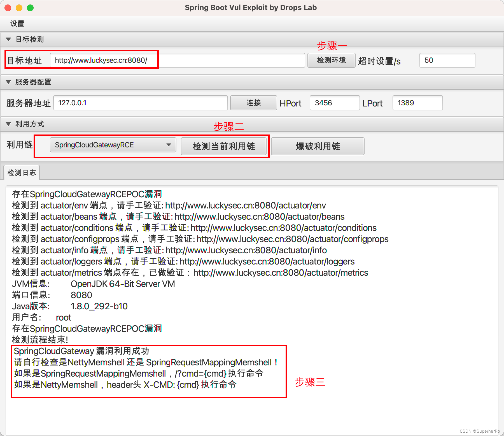Click the 爆破利用链 button

click(x=318, y=146)
